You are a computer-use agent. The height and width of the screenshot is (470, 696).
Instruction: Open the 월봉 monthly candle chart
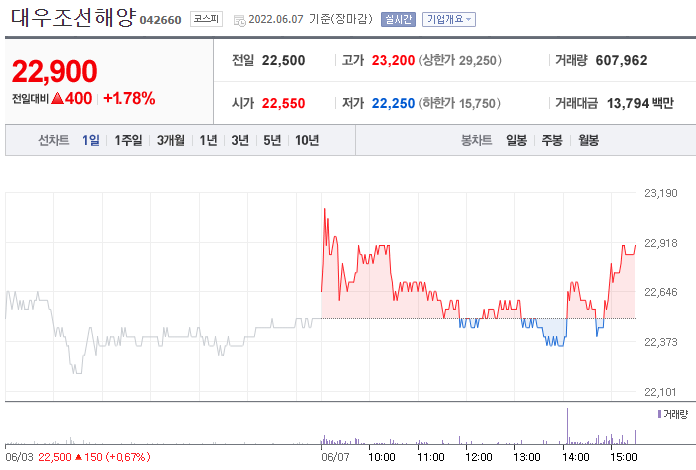(x=589, y=140)
